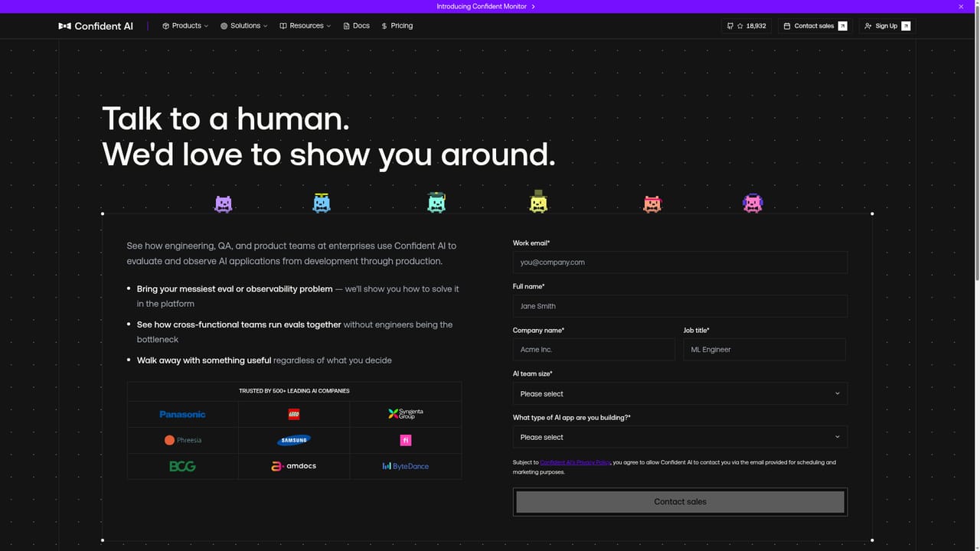Click the GitHub stars 18,932 button
980x551 pixels.
[746, 26]
